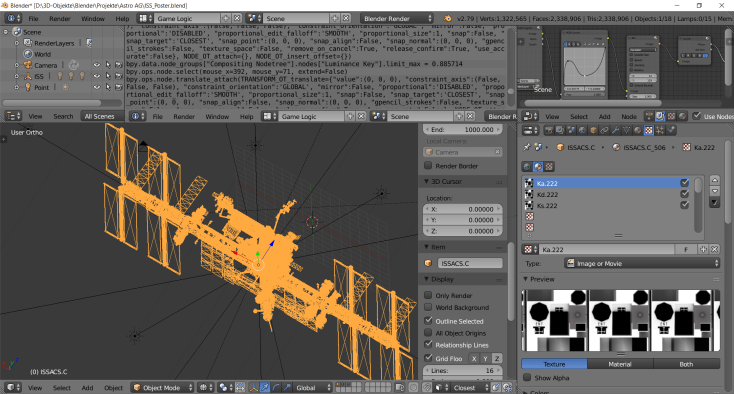
Task: Click 3D cursor X location field
Action: 462,209
